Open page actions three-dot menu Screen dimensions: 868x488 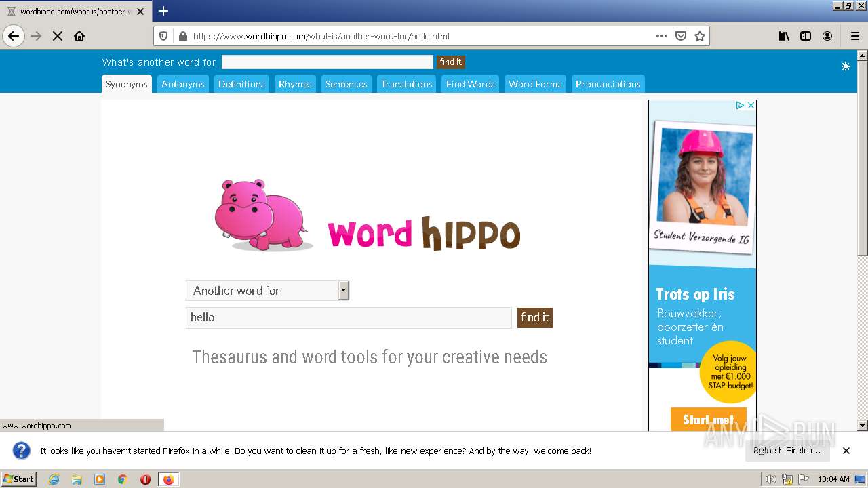click(x=662, y=36)
